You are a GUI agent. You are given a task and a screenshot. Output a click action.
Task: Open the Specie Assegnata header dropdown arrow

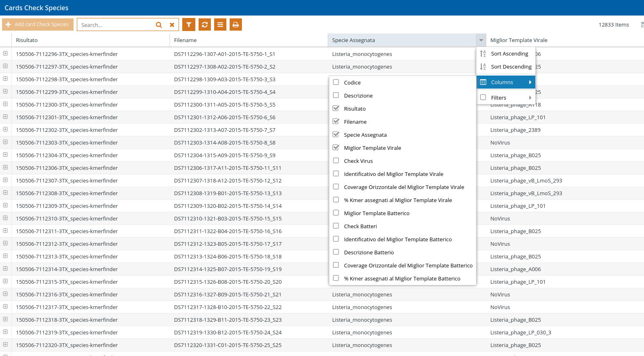point(481,40)
